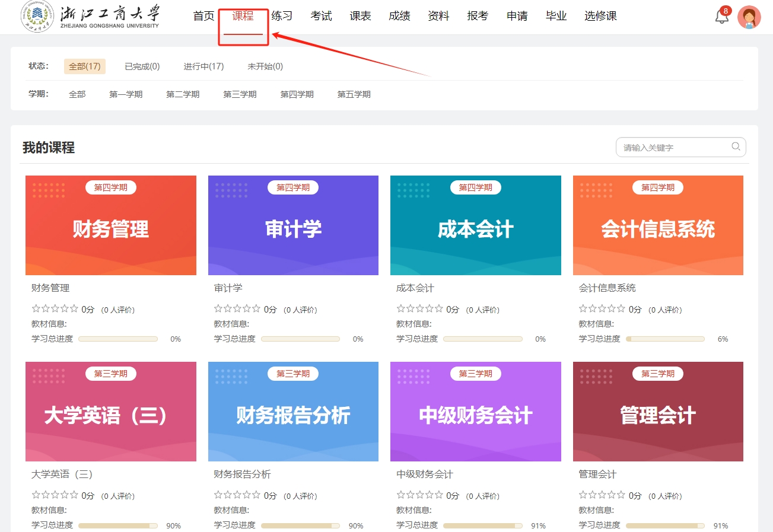Open the 财务报告分析 course title link
This screenshot has height=532, width=773.
[x=242, y=474]
